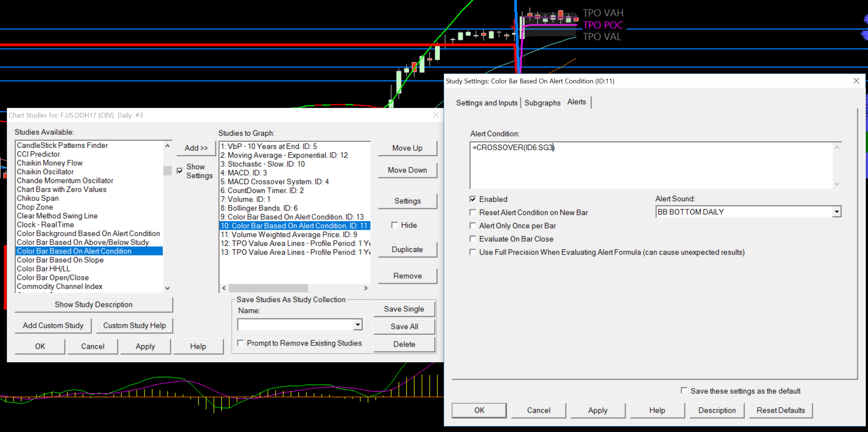The image size is (868, 432).
Task: Uncheck Show Settings checkbox
Action: pyautogui.click(x=180, y=171)
